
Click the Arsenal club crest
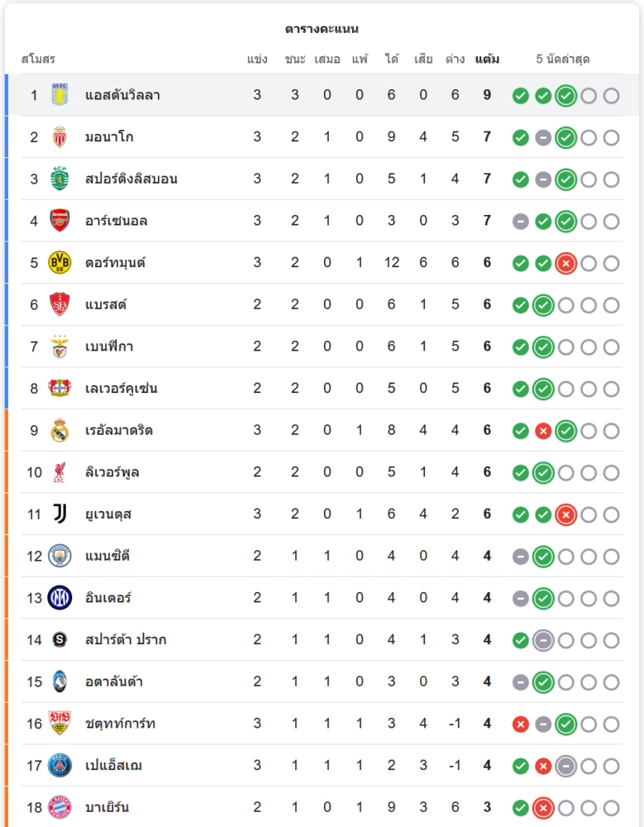tap(60, 221)
